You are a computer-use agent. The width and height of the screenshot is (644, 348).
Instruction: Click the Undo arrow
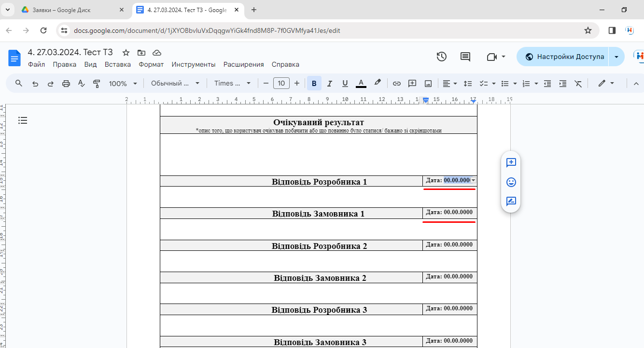35,84
